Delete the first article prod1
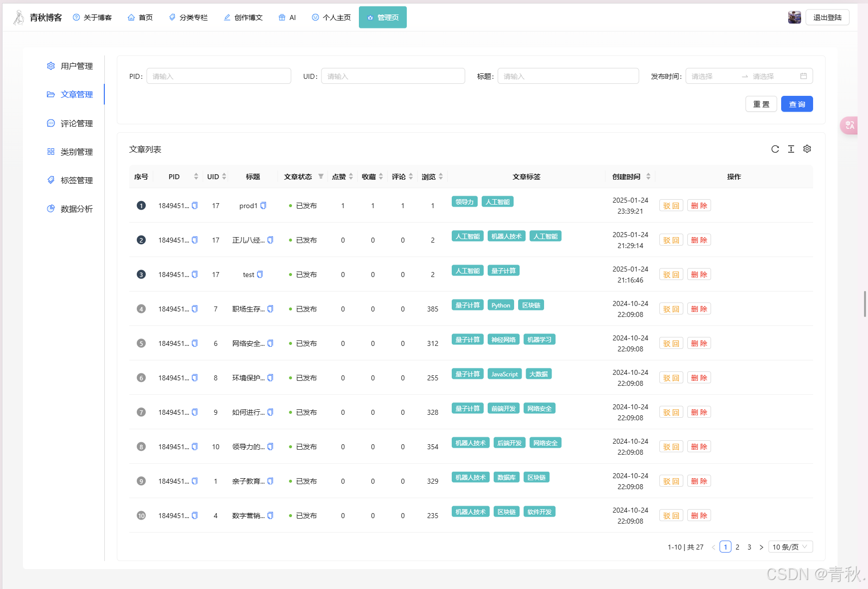868x589 pixels. (699, 206)
